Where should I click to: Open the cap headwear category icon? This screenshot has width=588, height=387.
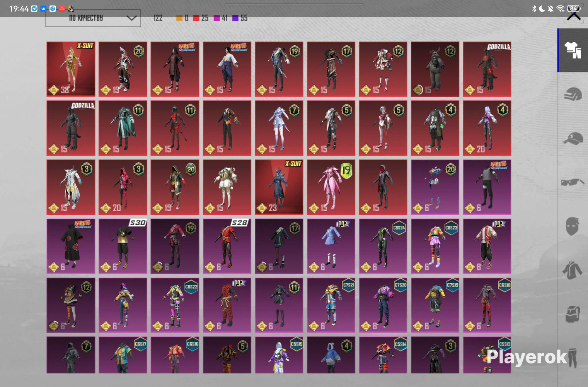coord(573,138)
